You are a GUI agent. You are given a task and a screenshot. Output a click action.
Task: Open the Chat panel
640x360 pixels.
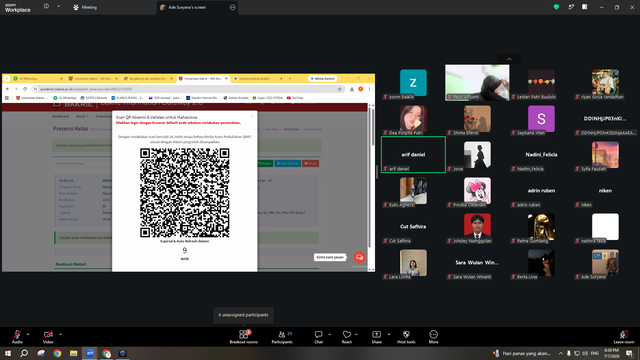(318, 337)
